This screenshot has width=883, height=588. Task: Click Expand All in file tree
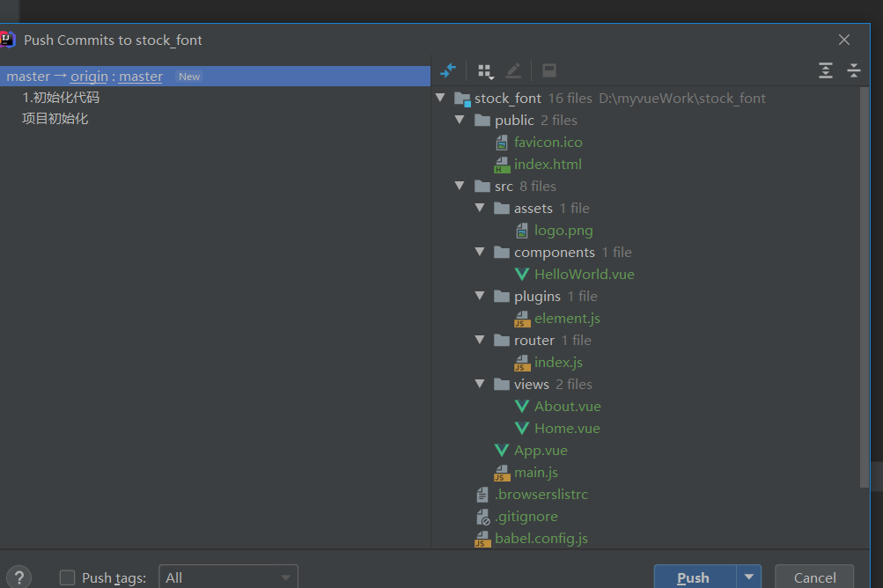point(826,70)
